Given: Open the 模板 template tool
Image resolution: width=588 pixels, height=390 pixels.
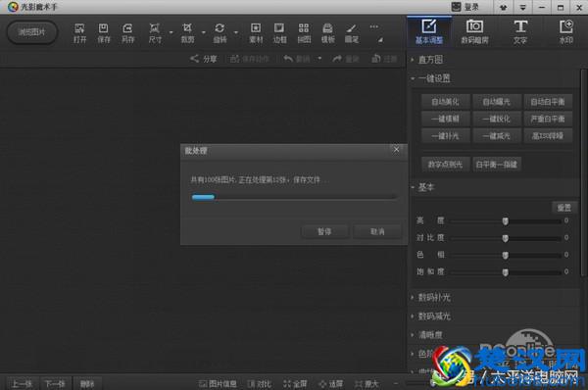Looking at the screenshot, I should tap(327, 28).
